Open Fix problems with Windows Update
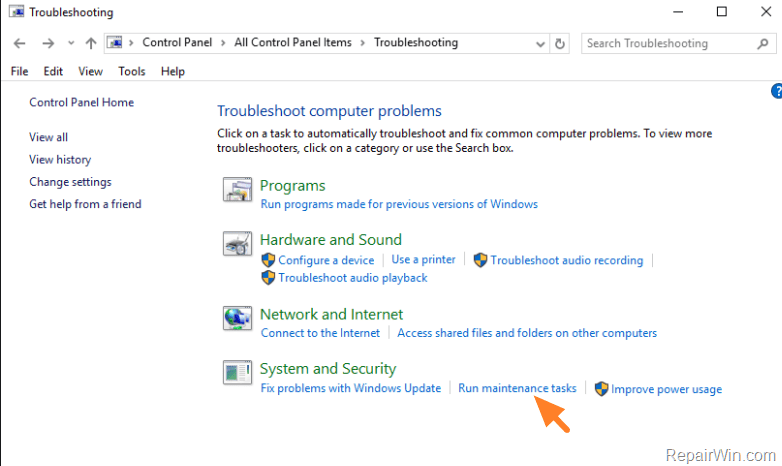Viewport: 782px width, 466px height. [x=351, y=388]
